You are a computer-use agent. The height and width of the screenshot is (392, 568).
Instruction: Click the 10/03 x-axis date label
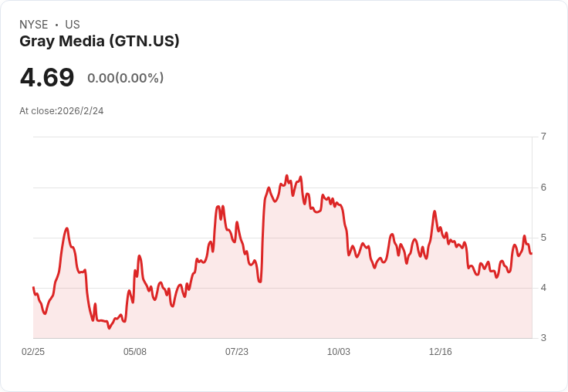[x=339, y=351]
